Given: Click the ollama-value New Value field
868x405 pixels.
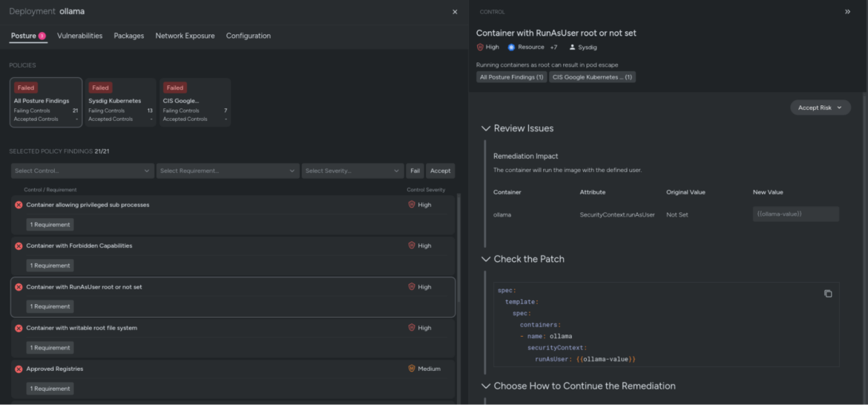Looking at the screenshot, I should pos(795,214).
